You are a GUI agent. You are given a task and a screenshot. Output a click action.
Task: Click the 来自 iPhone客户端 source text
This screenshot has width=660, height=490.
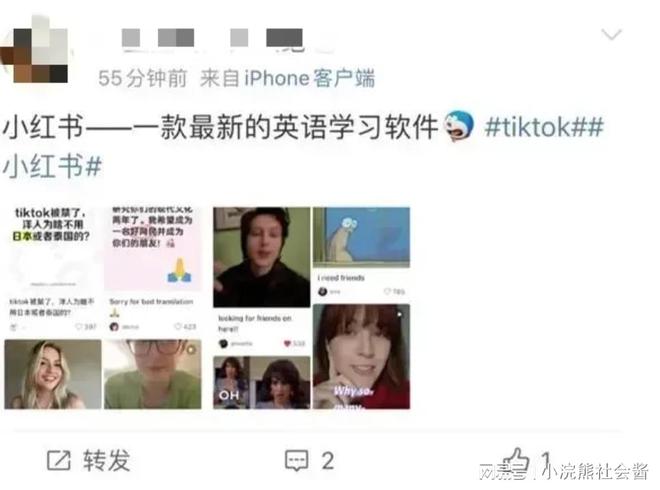pos(287,78)
